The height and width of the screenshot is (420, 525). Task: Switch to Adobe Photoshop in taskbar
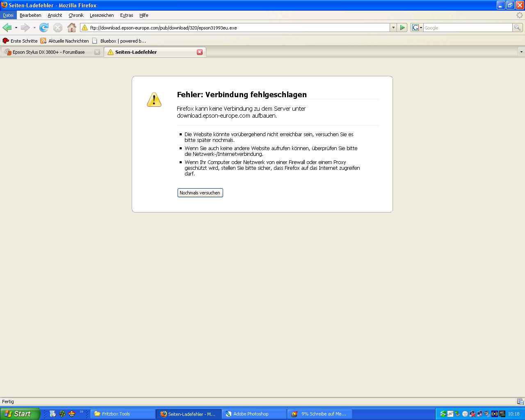pyautogui.click(x=254, y=414)
